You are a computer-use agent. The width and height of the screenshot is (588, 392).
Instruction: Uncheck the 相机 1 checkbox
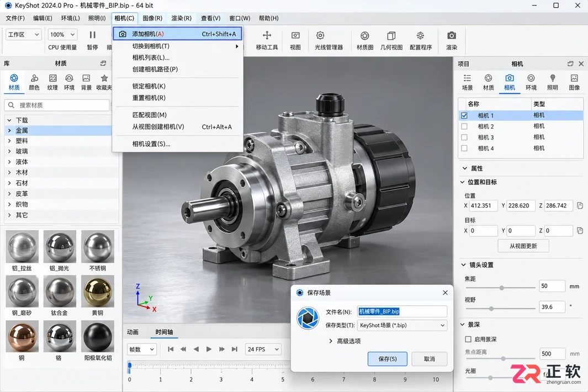point(464,115)
